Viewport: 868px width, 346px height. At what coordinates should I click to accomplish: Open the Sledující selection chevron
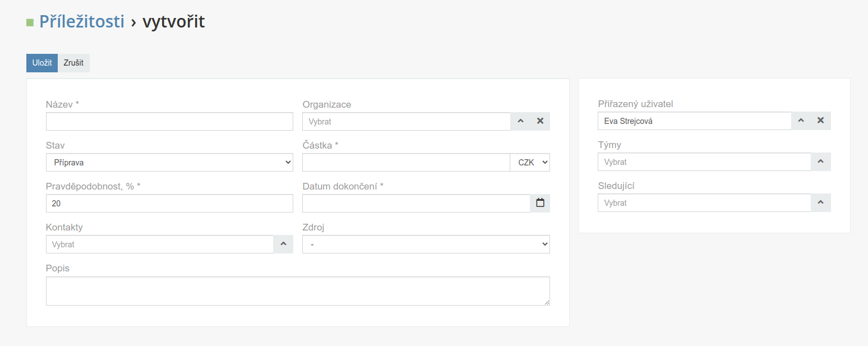click(x=821, y=202)
